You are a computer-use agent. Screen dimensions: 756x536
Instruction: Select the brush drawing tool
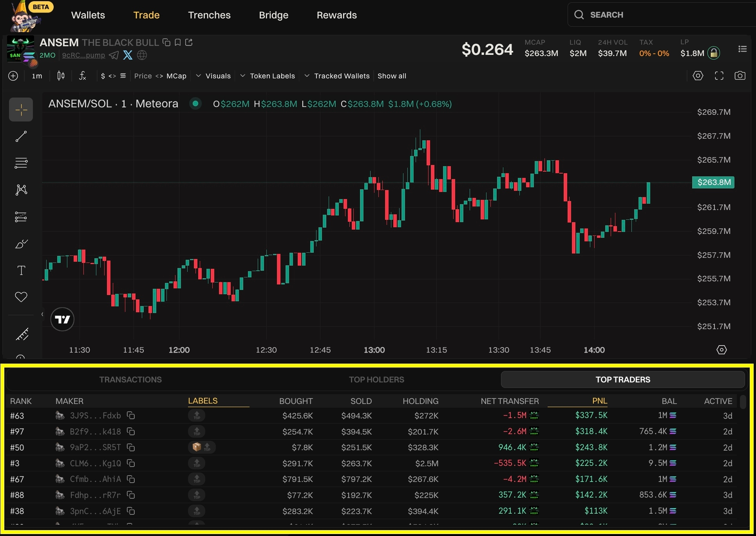(x=21, y=244)
